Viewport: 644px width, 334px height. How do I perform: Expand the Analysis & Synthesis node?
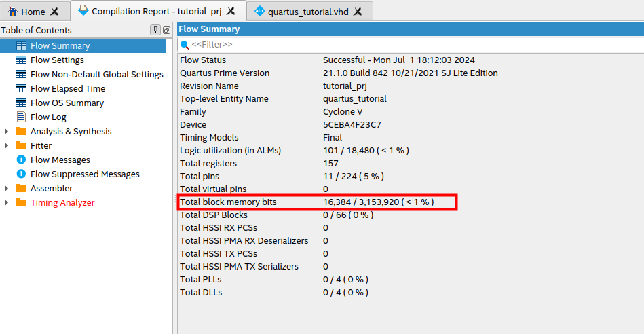(x=7, y=132)
